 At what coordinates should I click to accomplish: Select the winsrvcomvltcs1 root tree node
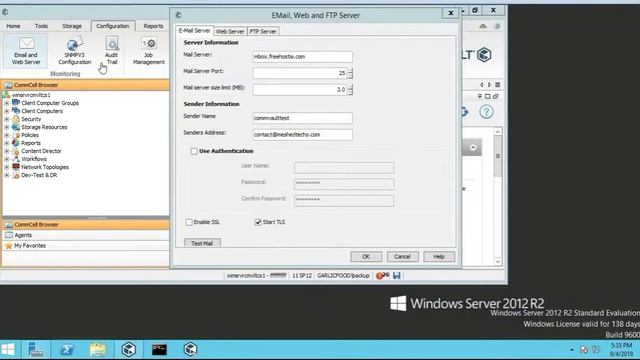pyautogui.click(x=31, y=95)
